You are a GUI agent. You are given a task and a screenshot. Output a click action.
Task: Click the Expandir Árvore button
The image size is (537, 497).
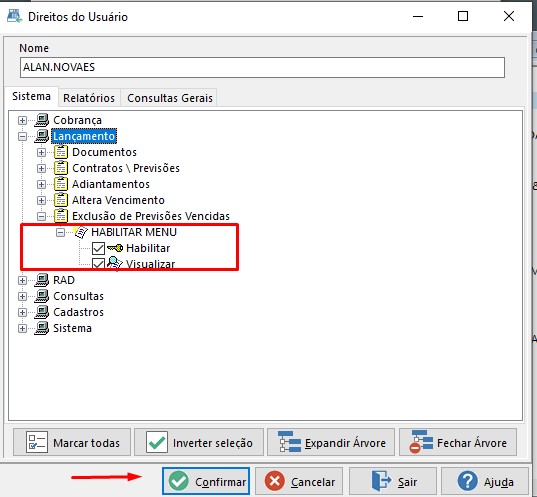pos(331,442)
